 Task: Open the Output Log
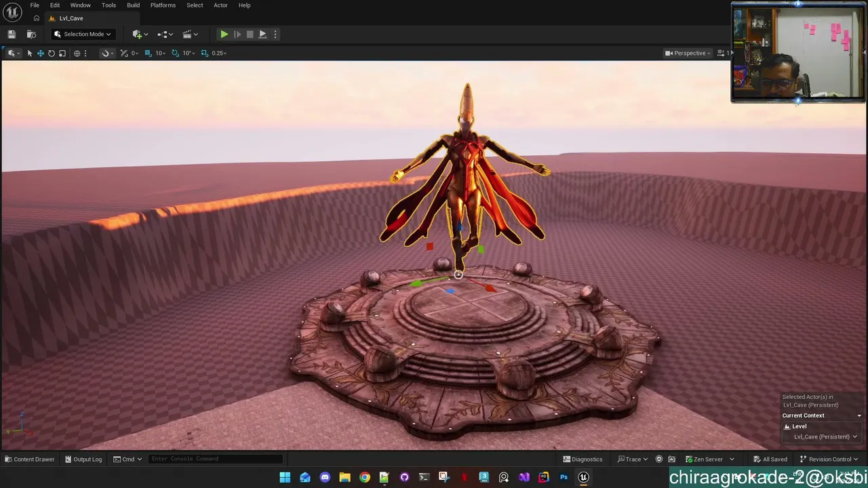tap(83, 459)
